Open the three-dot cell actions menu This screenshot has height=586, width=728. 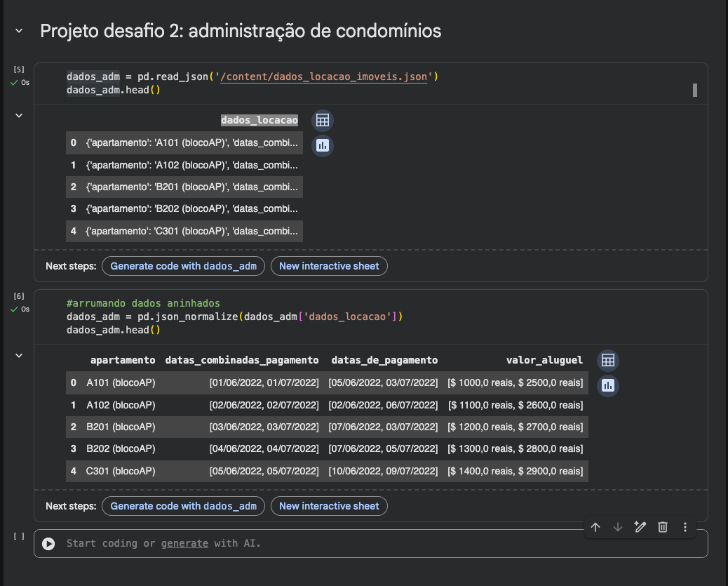[685, 527]
